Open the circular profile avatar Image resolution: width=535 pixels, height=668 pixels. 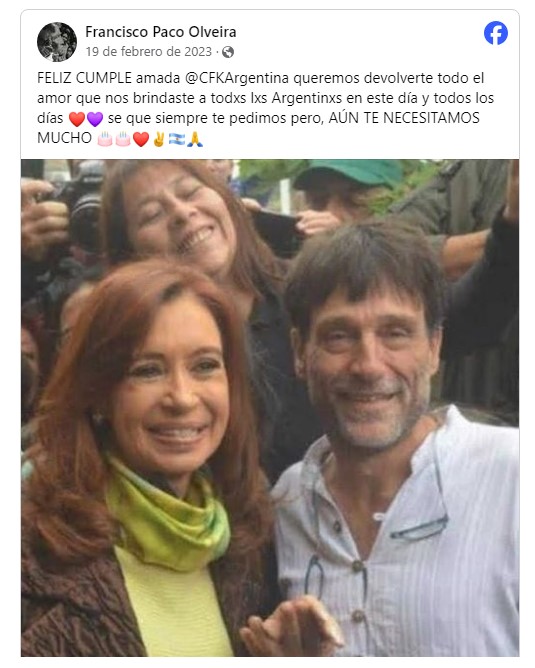click(x=57, y=42)
